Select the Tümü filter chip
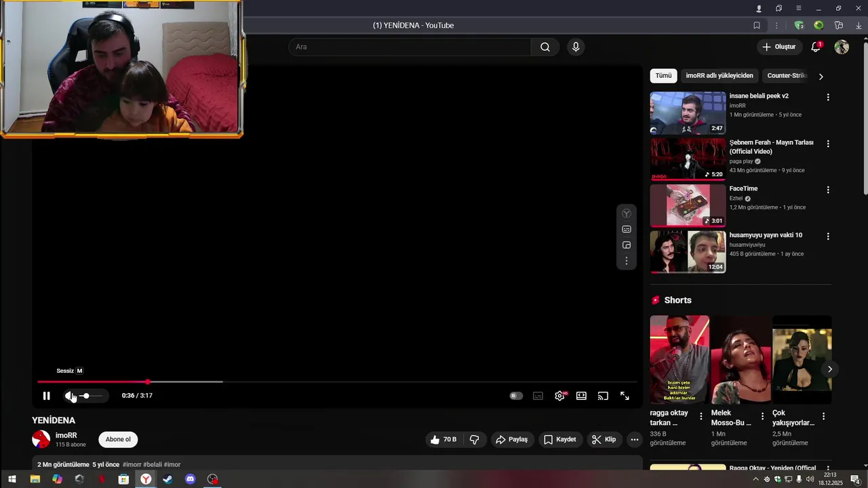 (x=663, y=76)
